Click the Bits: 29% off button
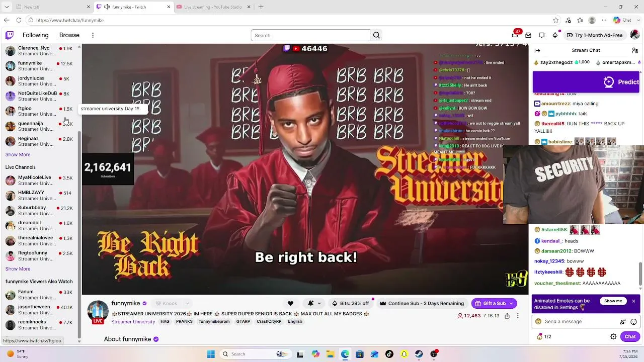 [350, 303]
